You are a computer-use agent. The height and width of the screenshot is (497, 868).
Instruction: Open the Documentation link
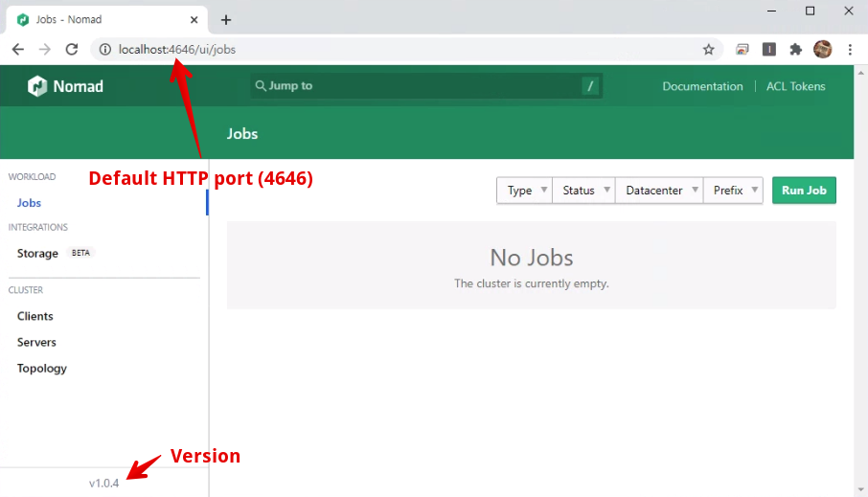702,86
